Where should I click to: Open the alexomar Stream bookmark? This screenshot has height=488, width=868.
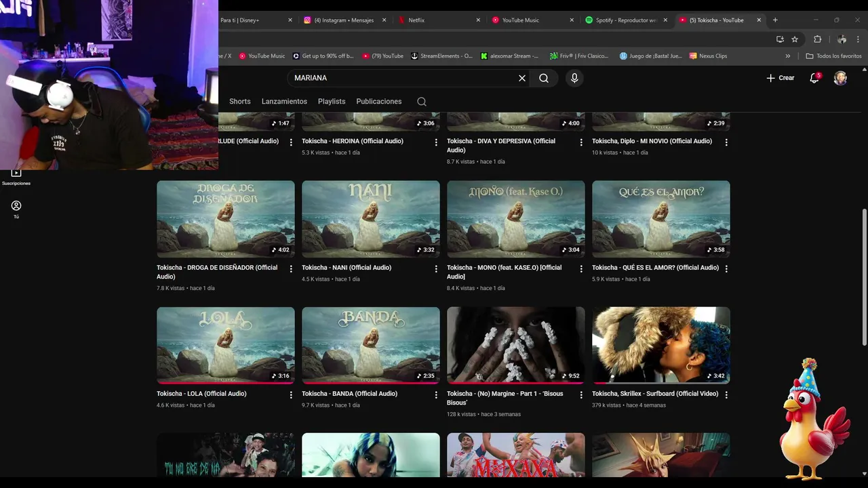[510, 56]
